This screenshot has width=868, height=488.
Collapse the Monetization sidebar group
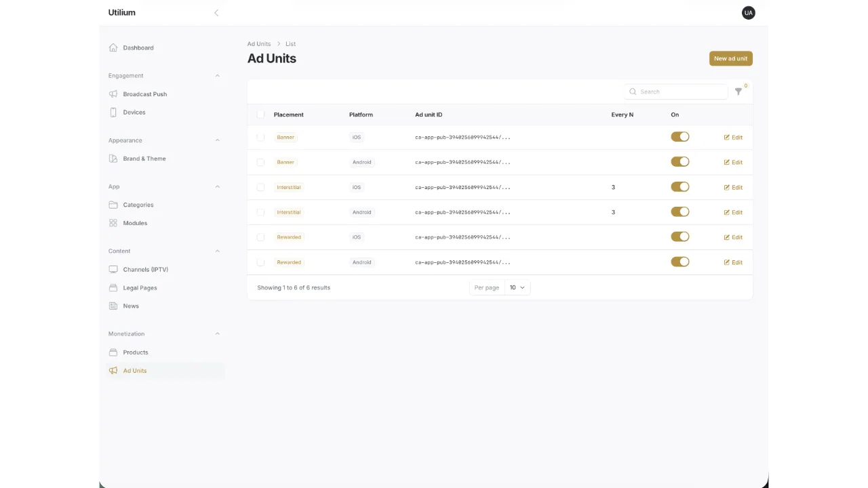[217, 334]
